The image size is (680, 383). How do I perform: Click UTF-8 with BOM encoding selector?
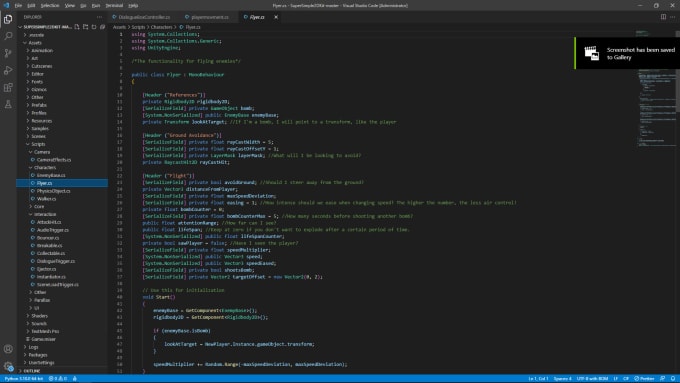pyautogui.click(x=592, y=379)
